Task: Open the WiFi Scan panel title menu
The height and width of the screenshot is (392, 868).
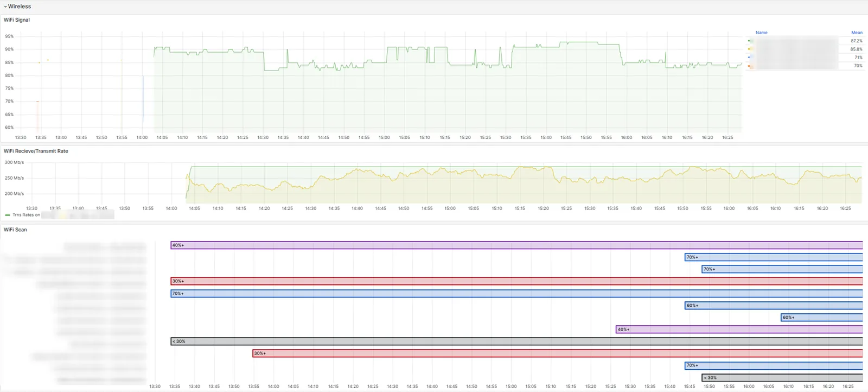Action: click(15, 230)
